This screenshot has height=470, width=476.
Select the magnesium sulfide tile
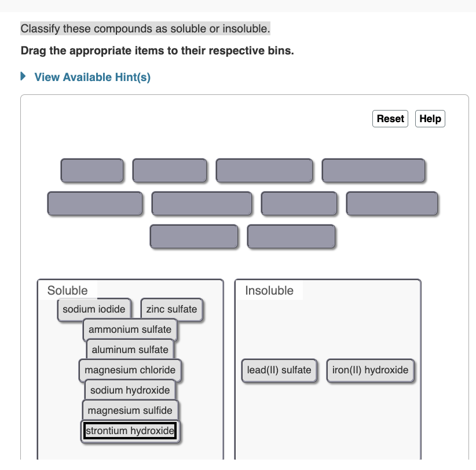pos(130,410)
